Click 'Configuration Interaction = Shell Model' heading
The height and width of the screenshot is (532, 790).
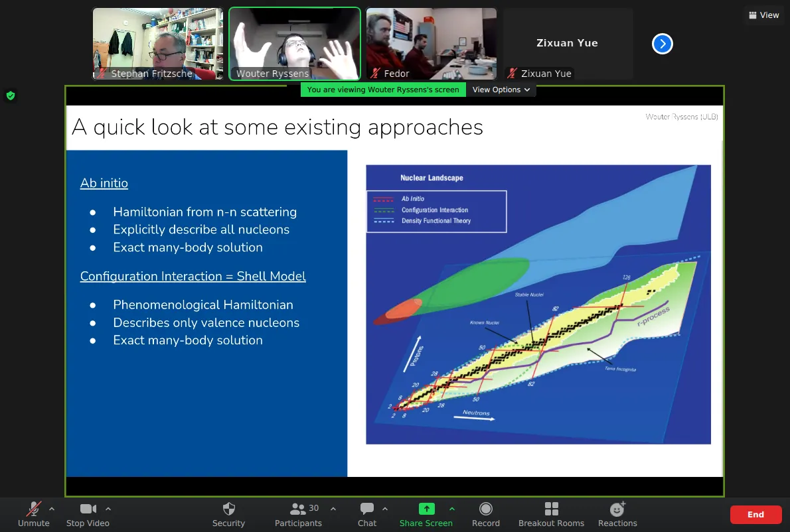coord(193,276)
